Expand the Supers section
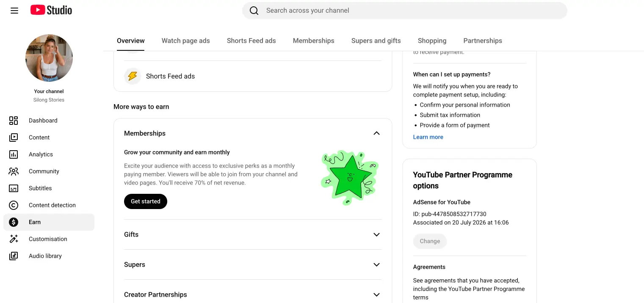This screenshot has width=644, height=303. coord(376,264)
